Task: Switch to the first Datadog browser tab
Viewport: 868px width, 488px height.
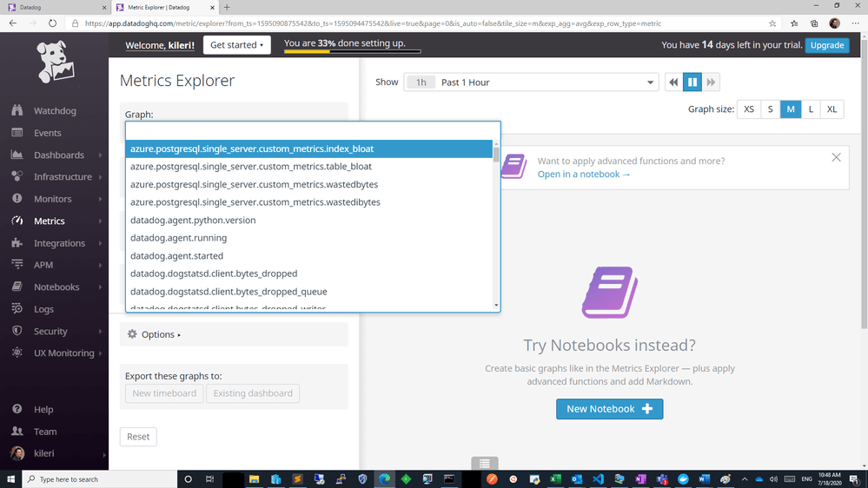Action: (54, 7)
